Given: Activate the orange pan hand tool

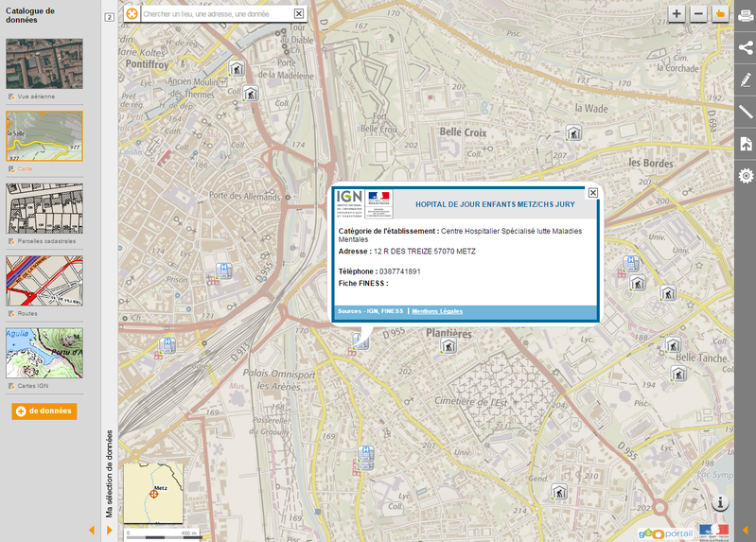Looking at the screenshot, I should (x=720, y=13).
